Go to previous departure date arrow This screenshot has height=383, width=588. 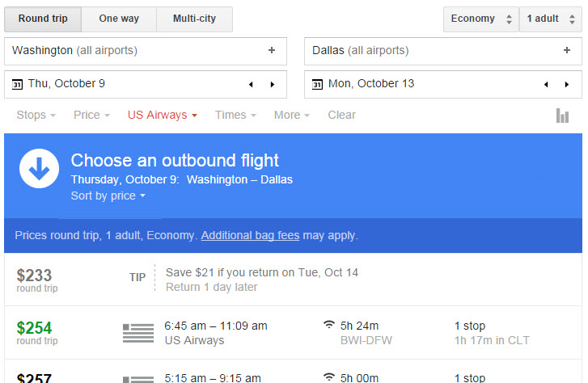click(251, 84)
